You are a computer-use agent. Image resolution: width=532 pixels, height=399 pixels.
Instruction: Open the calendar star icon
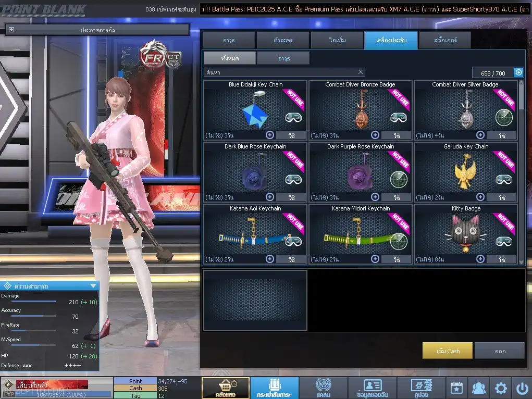click(456, 388)
